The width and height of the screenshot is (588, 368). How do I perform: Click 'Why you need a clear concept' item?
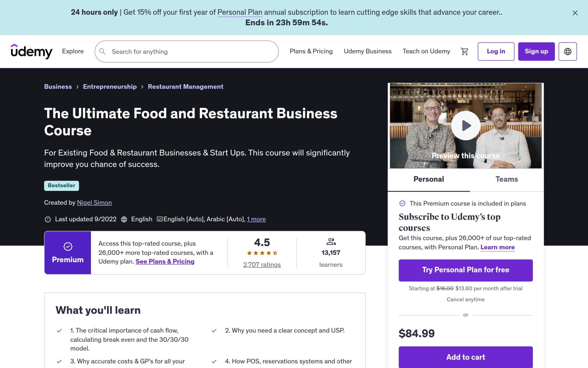click(x=285, y=331)
